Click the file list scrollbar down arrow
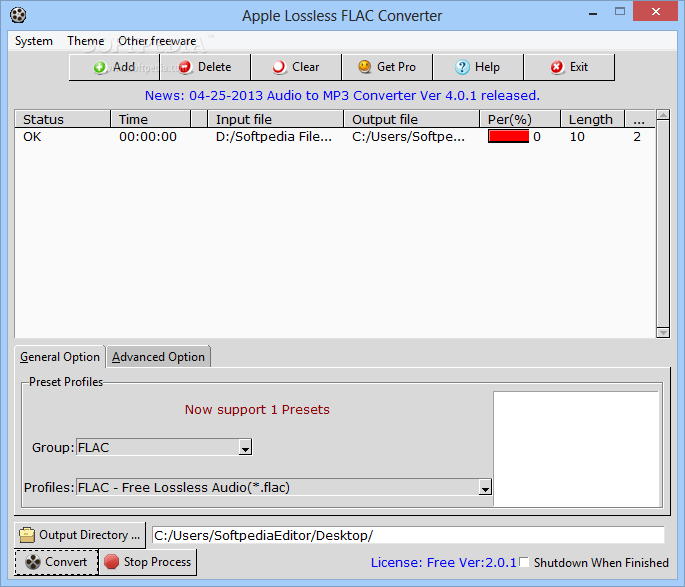 (x=663, y=332)
